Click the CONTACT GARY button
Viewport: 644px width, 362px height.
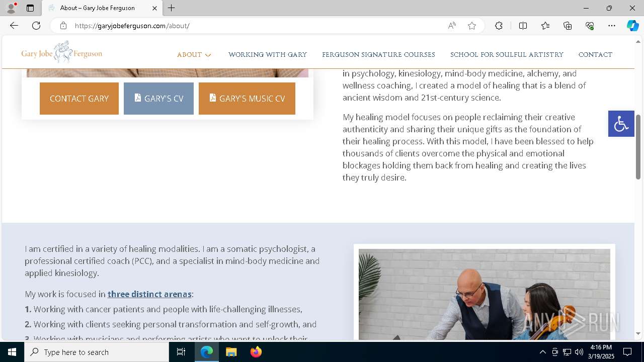point(79,99)
